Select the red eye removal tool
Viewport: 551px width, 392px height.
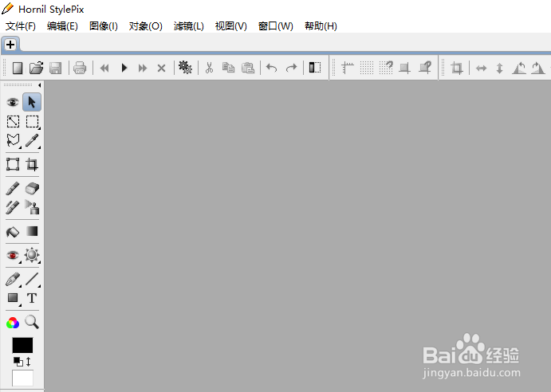pyautogui.click(x=13, y=256)
